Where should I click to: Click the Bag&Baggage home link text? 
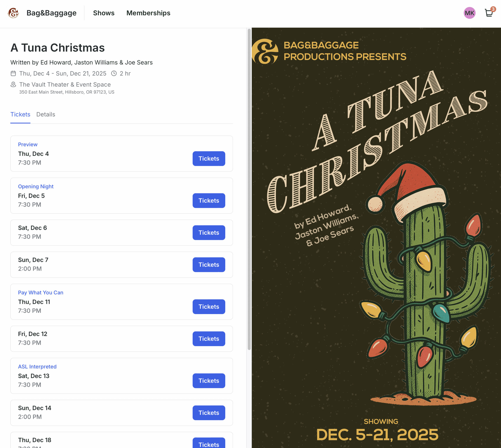point(51,13)
